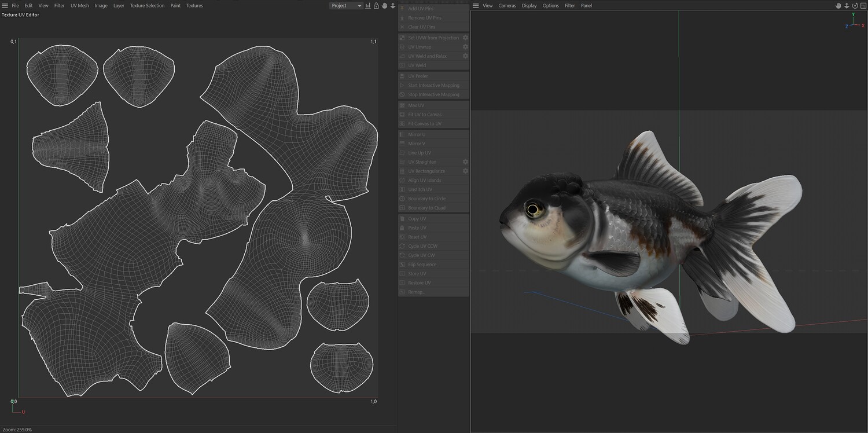Open the Textures menu
Screen dimensions: 868x433
pyautogui.click(x=194, y=6)
